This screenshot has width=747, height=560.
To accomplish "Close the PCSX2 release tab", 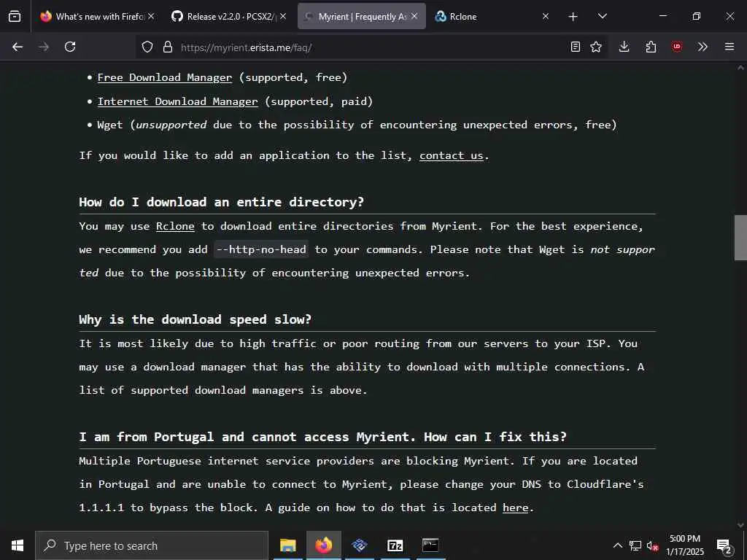I will [283, 16].
